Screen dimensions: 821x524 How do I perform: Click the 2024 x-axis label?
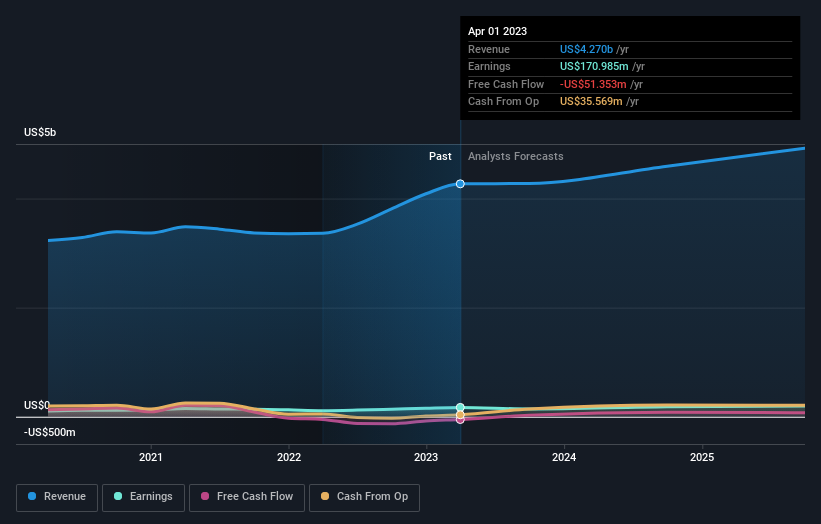pos(564,457)
